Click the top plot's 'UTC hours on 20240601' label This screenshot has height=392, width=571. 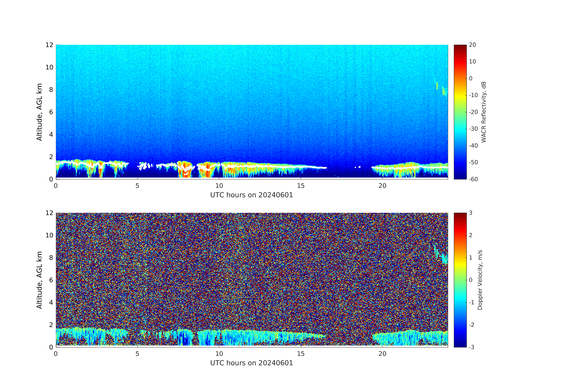251,195
